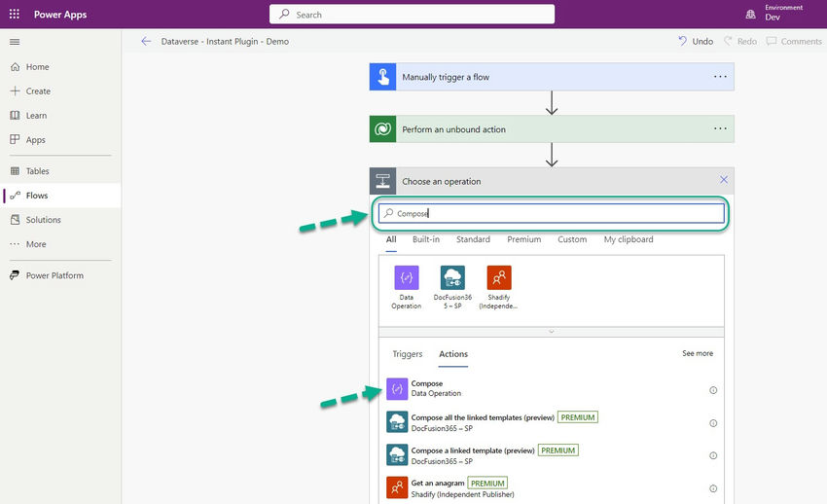Switch to the Standard tab
This screenshot has width=827, height=504.
tap(473, 239)
